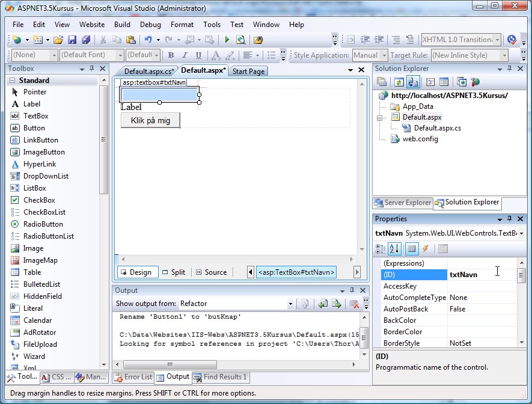Viewport: 532px width, 404px height.
Task: Show properties in Categorized view
Action: tap(381, 249)
